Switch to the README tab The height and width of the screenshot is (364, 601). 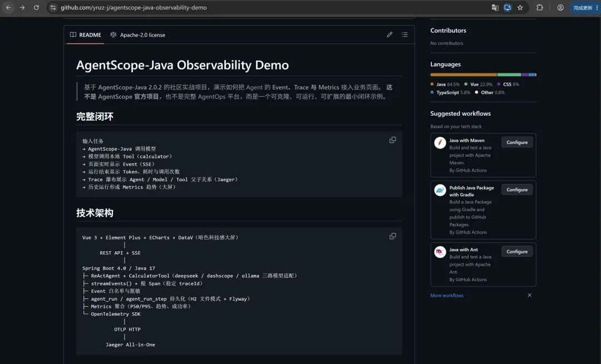click(86, 35)
